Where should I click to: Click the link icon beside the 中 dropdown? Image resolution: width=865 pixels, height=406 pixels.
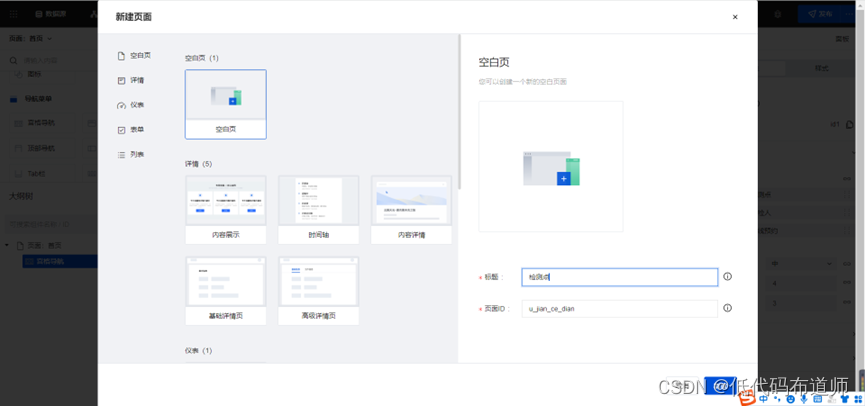point(846,264)
